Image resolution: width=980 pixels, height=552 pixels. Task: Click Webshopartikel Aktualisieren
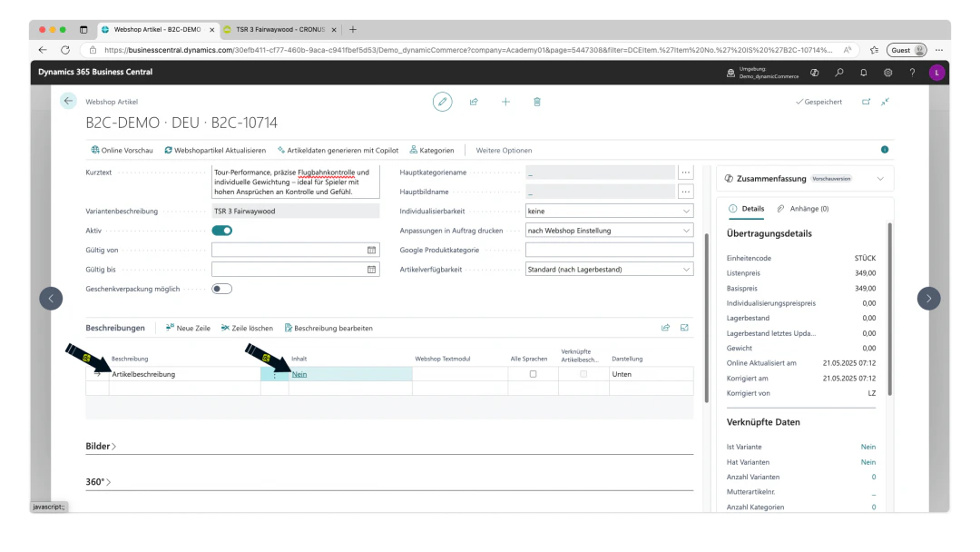(x=215, y=150)
